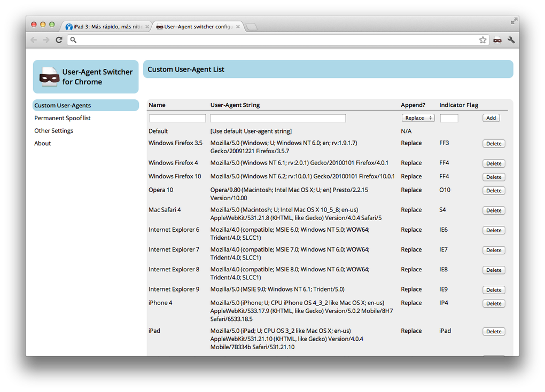Click the Internet Explorer 9 name
Image resolution: width=545 pixels, height=392 pixels.
point(174,289)
